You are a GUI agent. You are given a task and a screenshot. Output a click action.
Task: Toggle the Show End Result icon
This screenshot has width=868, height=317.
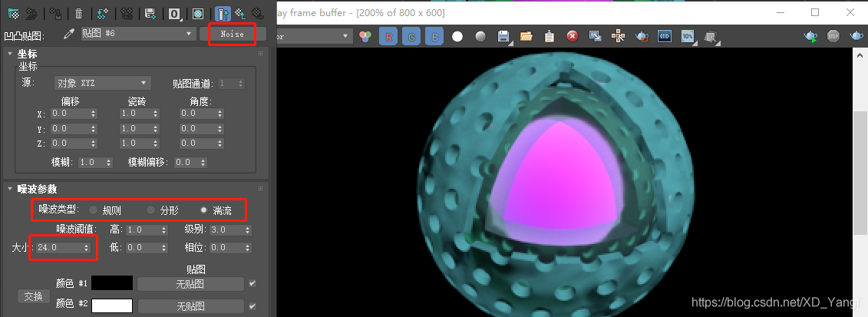(223, 13)
